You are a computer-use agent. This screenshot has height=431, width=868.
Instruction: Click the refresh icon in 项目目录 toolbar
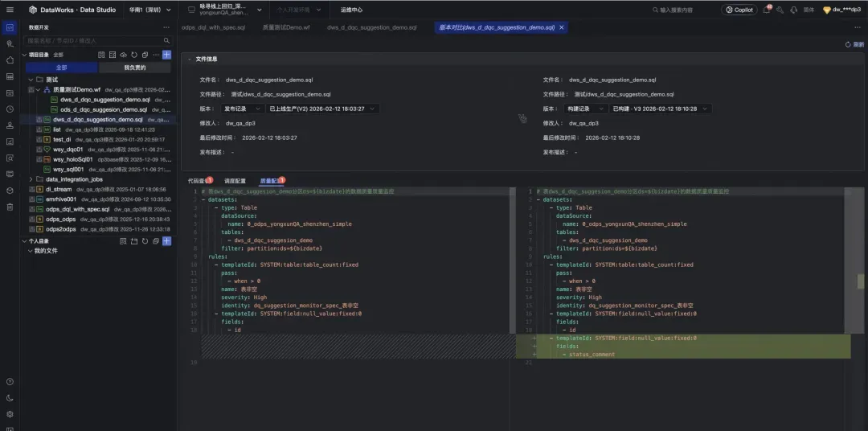(134, 55)
